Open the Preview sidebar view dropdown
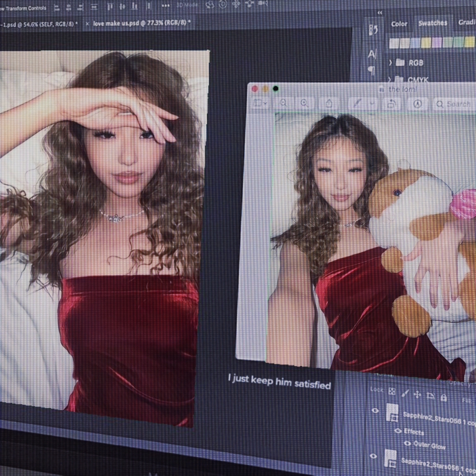Image resolution: width=476 pixels, height=476 pixels. pos(260,103)
